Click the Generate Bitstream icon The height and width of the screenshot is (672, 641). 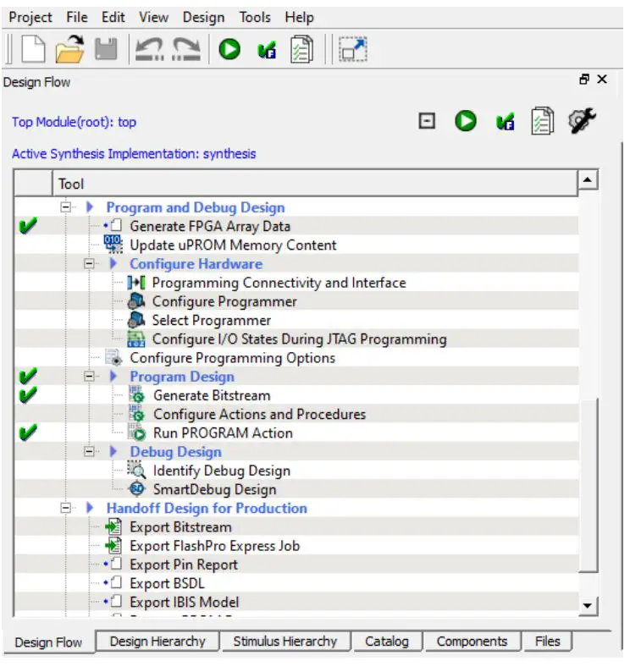click(x=137, y=395)
